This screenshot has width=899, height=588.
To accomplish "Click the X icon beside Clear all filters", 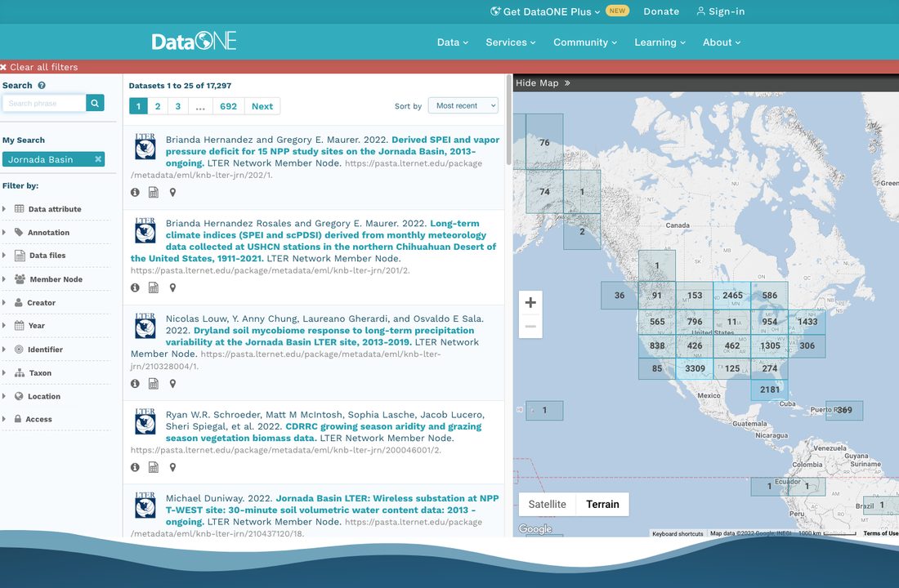I will pos(3,67).
